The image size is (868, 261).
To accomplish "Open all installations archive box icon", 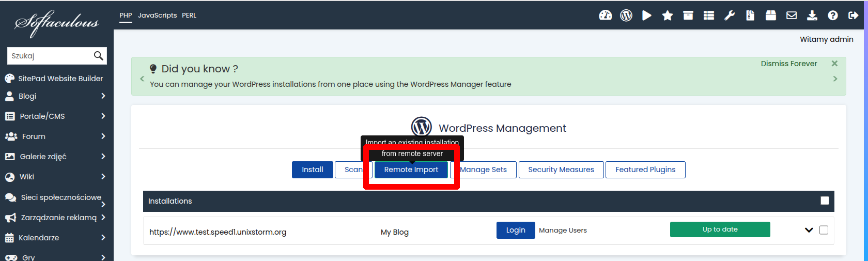I will click(x=688, y=16).
